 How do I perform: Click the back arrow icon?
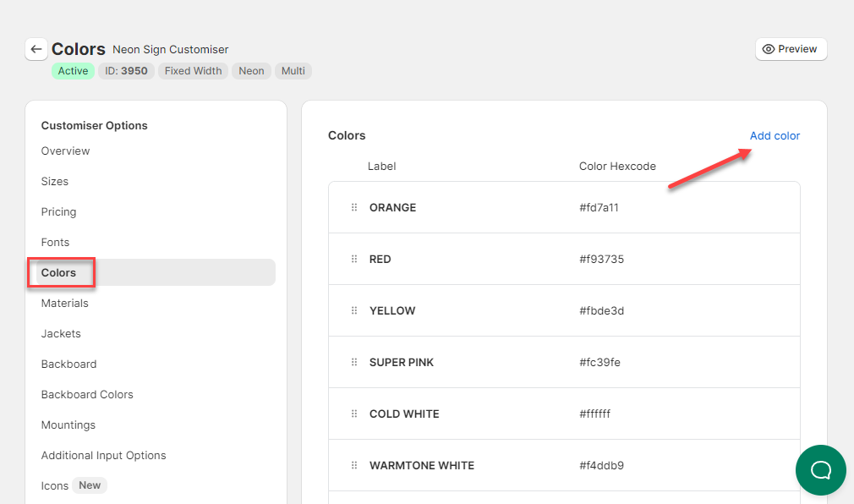click(36, 49)
